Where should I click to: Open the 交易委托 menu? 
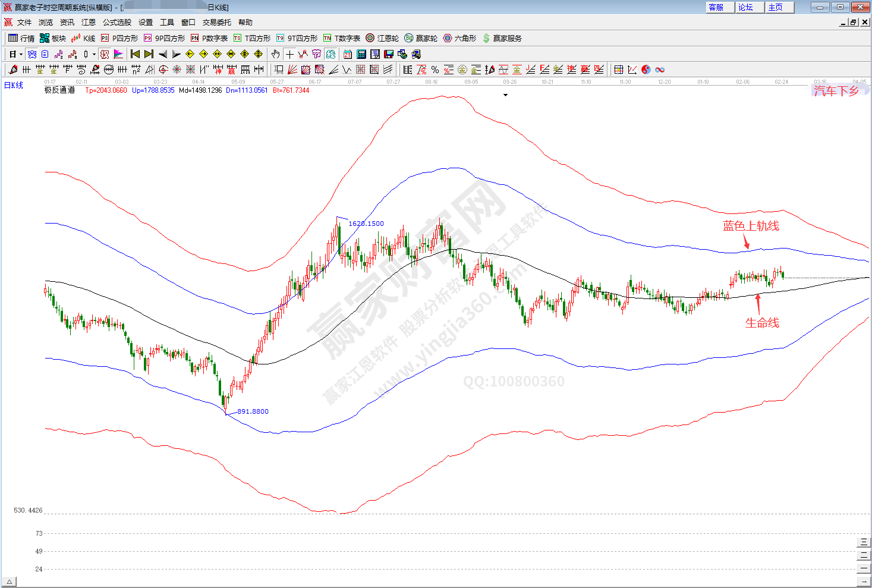tap(216, 22)
